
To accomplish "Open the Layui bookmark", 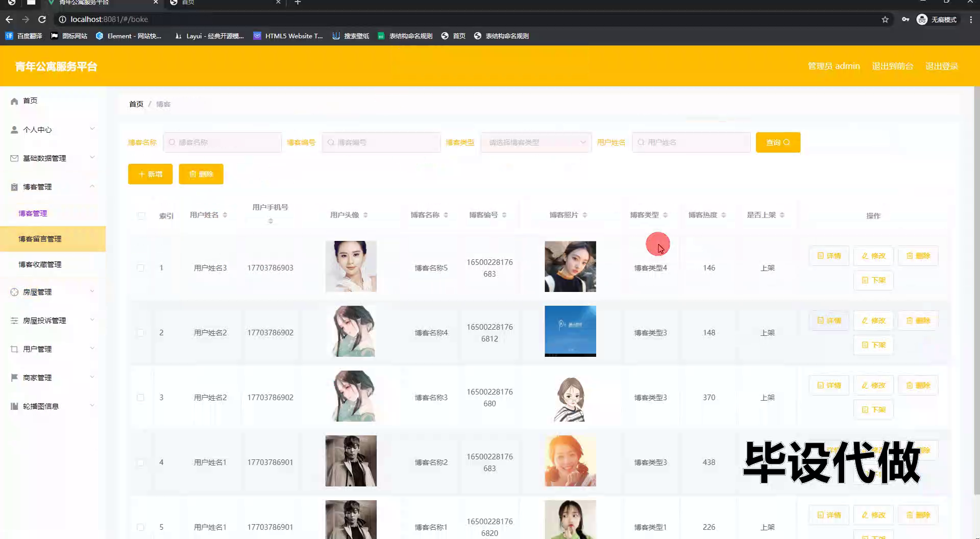I will [209, 36].
